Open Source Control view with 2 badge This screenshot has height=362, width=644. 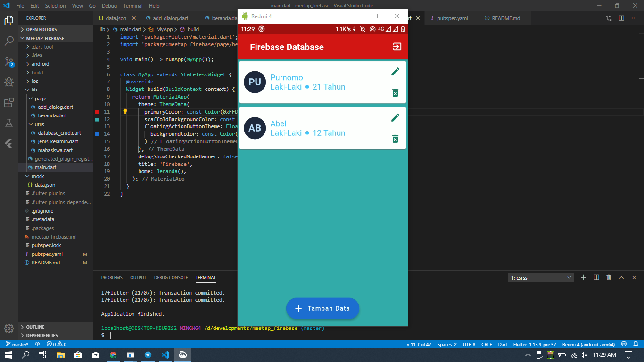click(x=9, y=62)
